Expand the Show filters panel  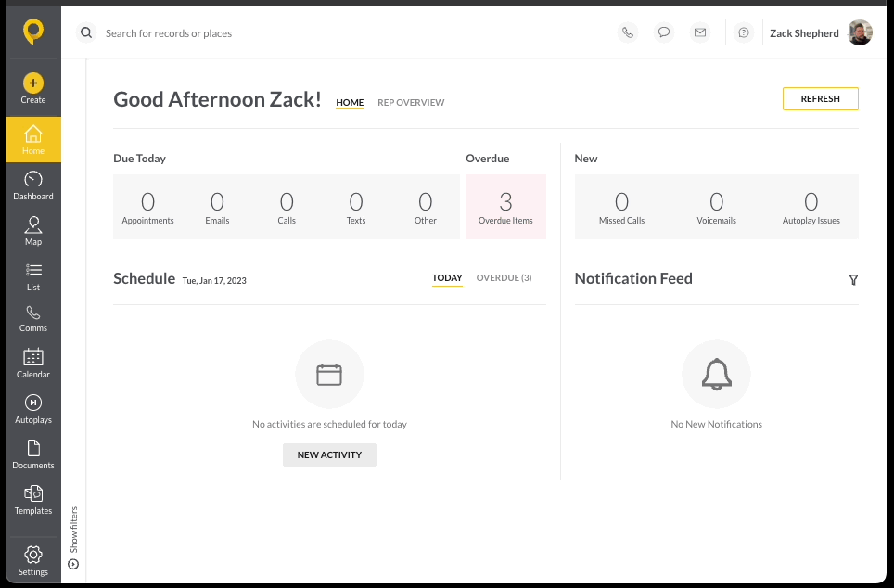point(73,537)
